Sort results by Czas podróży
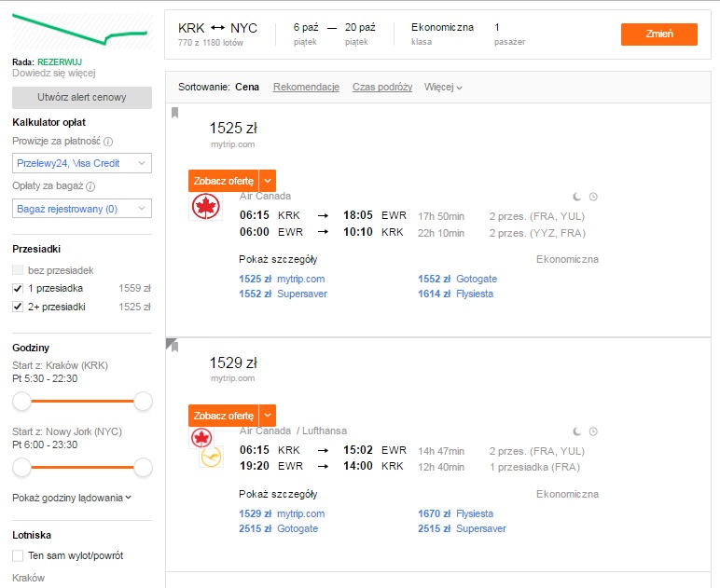The image size is (720, 588). tap(382, 88)
